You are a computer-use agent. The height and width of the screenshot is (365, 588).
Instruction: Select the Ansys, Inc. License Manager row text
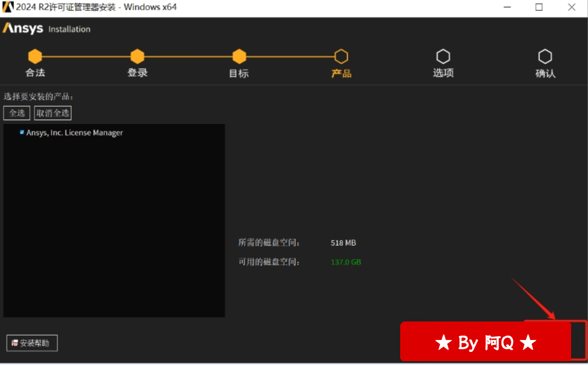tap(75, 133)
